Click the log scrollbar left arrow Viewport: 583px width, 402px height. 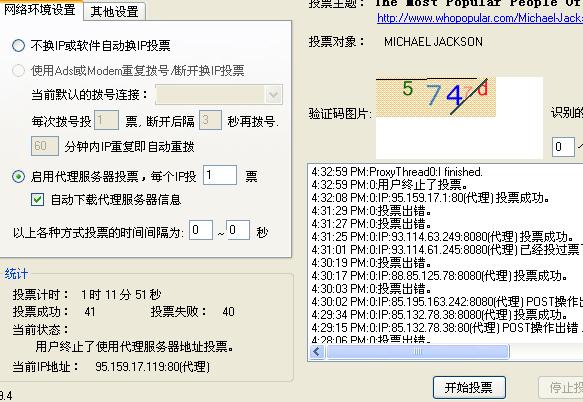tap(317, 351)
